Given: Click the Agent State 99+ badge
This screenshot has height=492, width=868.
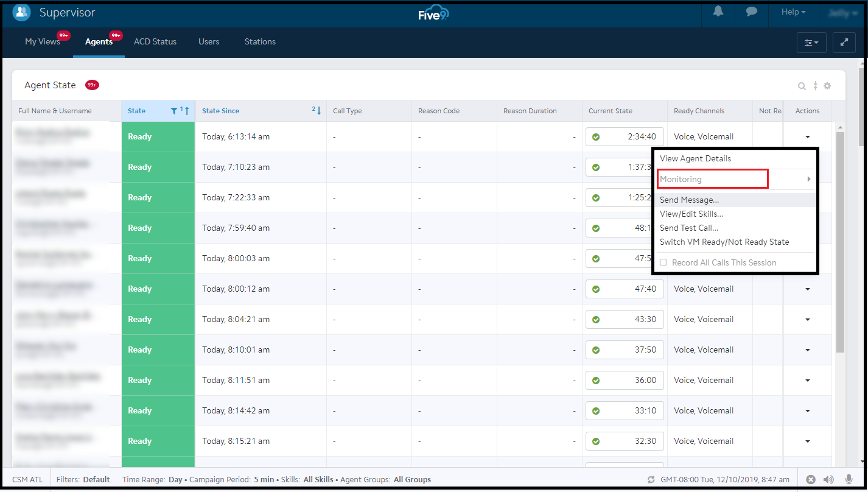Looking at the screenshot, I should coord(92,85).
